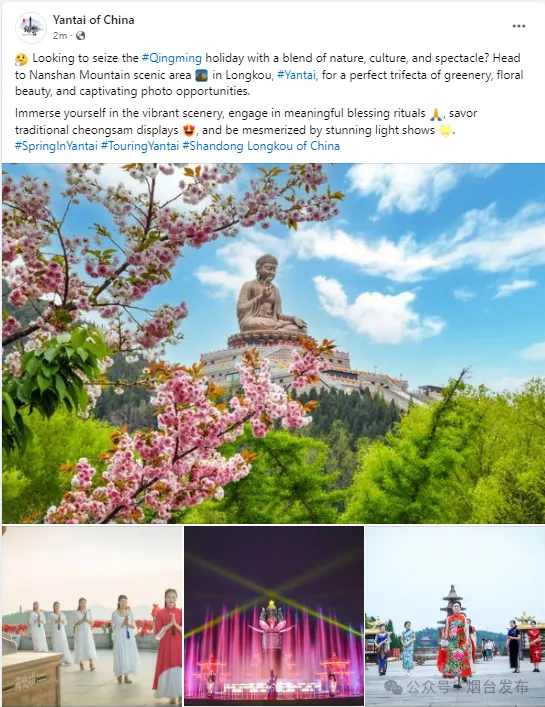Viewport: 545px width, 707px height.
Task: Open the #SpringInYantai hashtag
Action: coord(56,146)
